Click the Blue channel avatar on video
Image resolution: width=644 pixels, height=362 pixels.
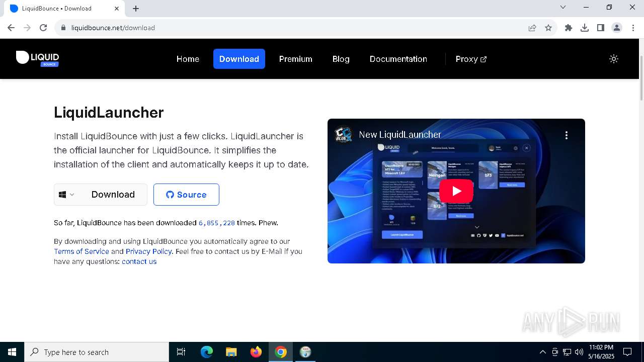click(344, 135)
